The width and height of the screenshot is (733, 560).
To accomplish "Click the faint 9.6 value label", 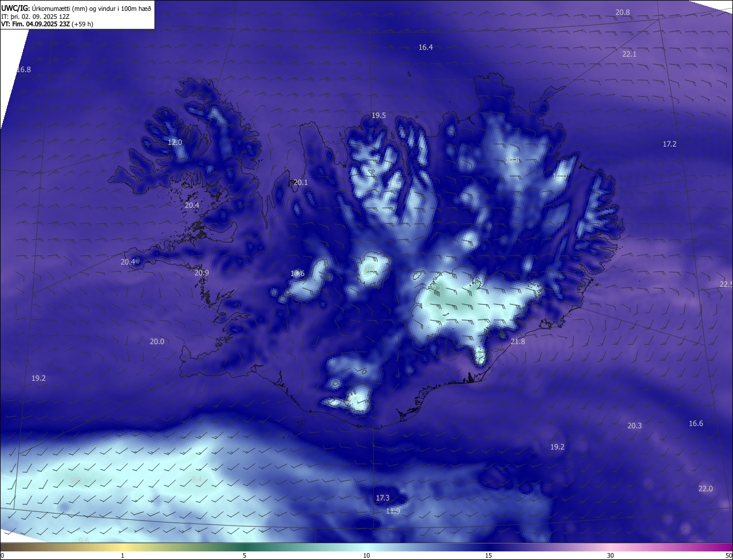I will click(84, 541).
